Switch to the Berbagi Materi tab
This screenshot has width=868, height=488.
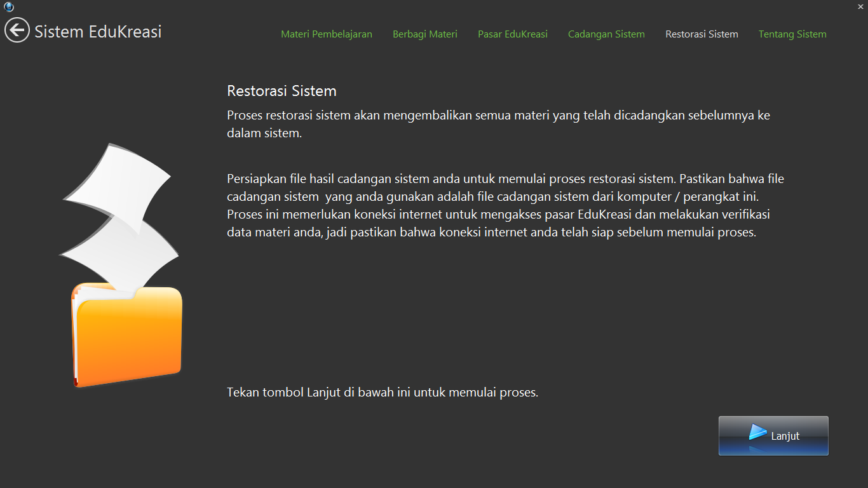[425, 34]
